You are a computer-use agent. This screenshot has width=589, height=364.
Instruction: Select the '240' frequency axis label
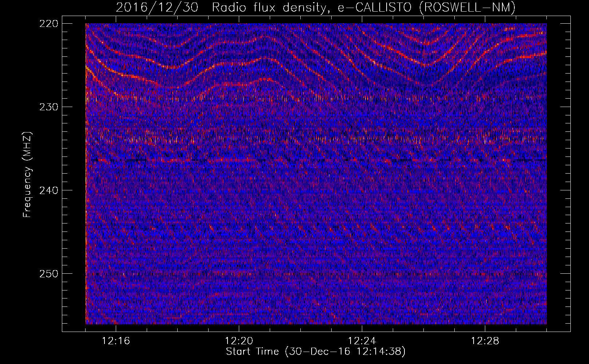click(48, 190)
